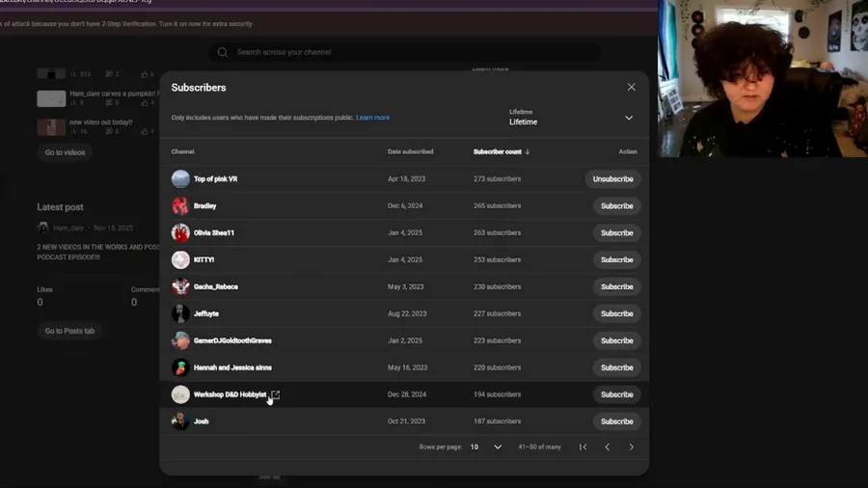
Task: Sort by Date subscribed column header
Action: tap(410, 151)
